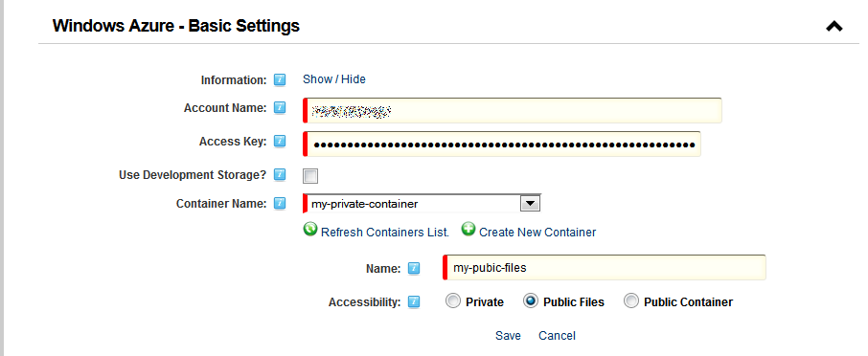Click the green refresh containers icon
This screenshot has width=868, height=356.
point(310,229)
